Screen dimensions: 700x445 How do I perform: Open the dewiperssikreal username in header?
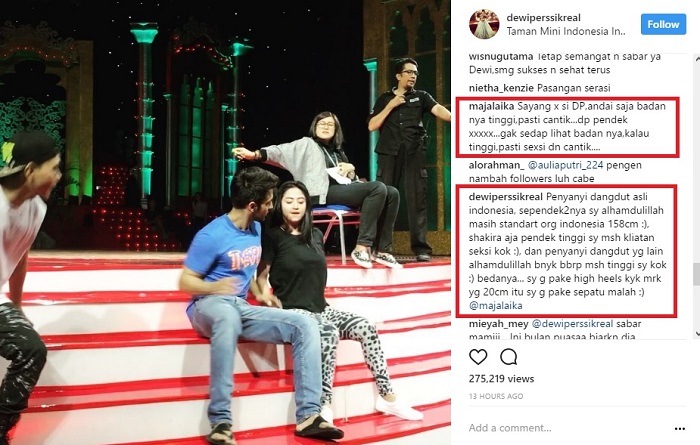pyautogui.click(x=543, y=18)
